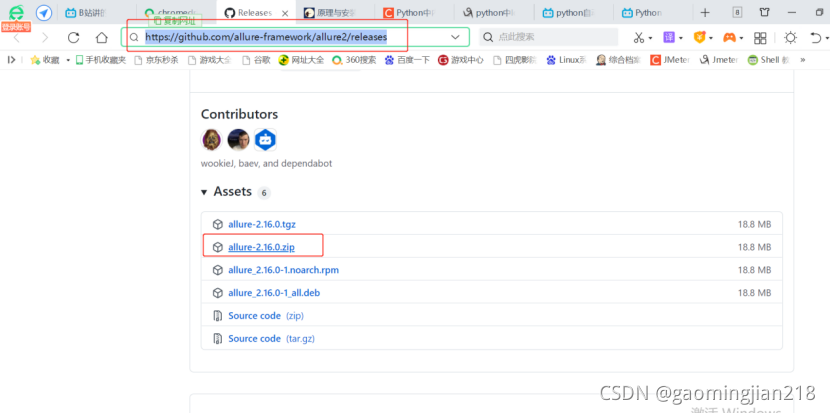Click the orange shield icon

700,38
